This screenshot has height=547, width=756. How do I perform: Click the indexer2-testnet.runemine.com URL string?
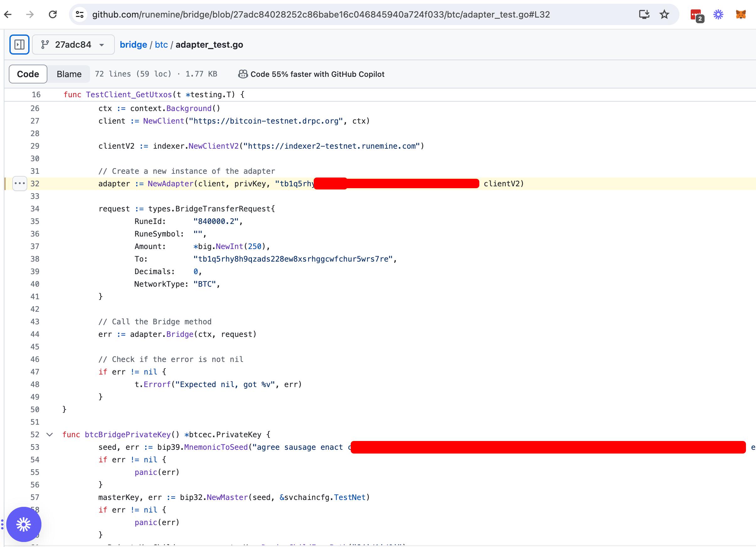[x=331, y=146]
